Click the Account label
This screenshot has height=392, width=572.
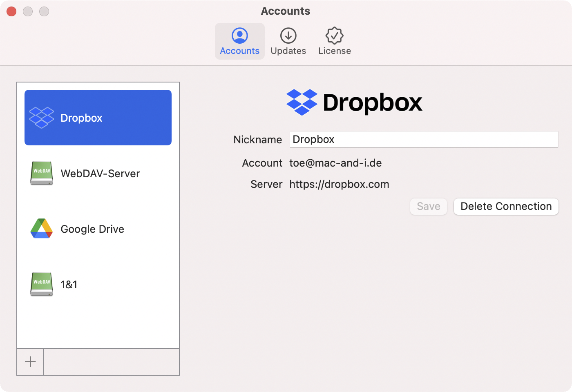(262, 163)
